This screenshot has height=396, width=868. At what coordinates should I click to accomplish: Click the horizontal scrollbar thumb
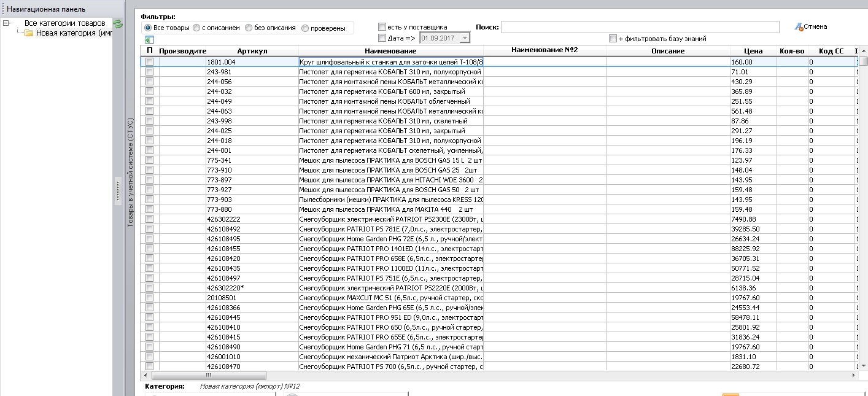209,375
